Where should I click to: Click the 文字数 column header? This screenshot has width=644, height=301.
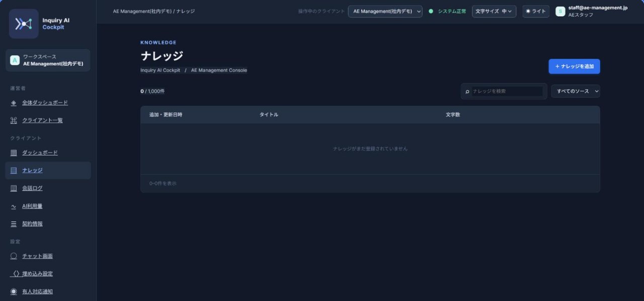(x=453, y=115)
